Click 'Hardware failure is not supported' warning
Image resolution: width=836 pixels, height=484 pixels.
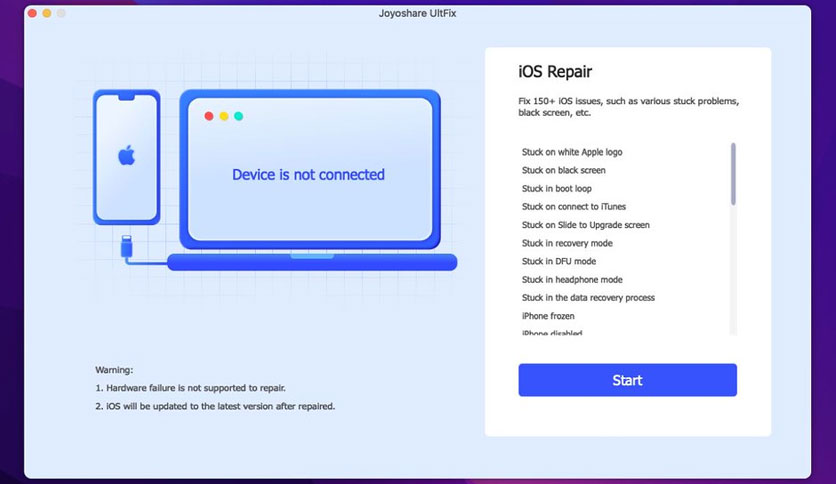tap(190, 388)
